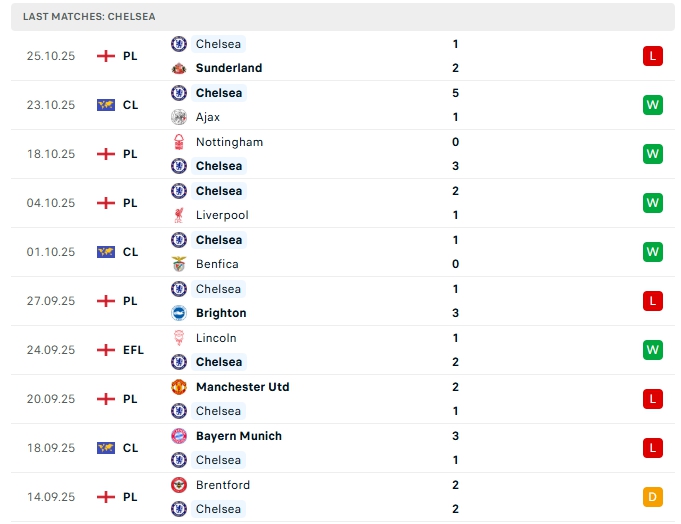Click the Nottingham club crest icon
This screenshot has width=681, height=524.
(179, 142)
